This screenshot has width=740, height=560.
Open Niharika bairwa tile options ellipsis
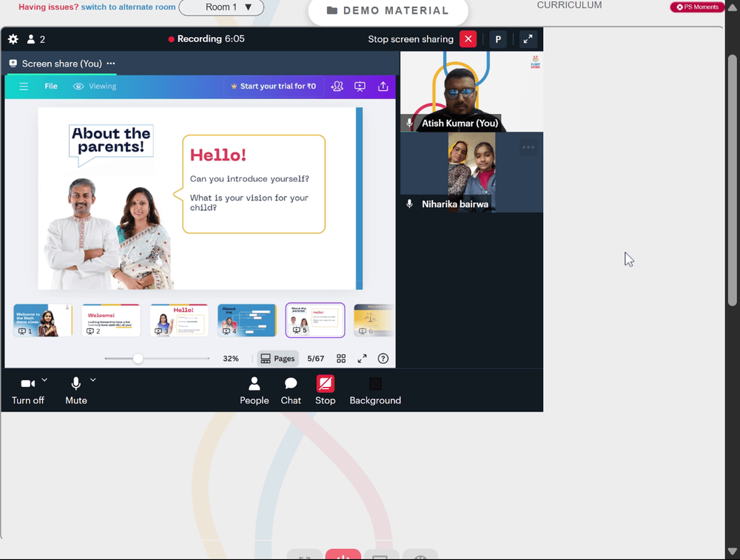(528, 148)
